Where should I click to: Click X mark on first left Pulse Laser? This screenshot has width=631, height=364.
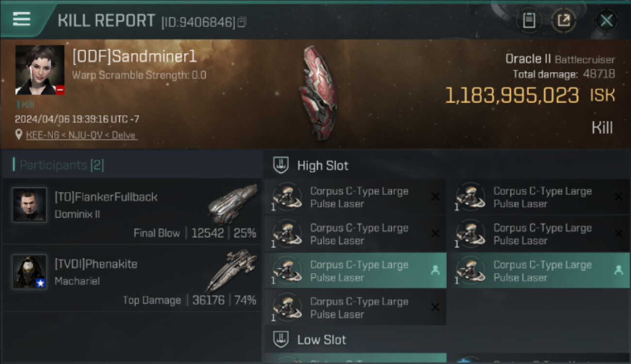click(435, 197)
